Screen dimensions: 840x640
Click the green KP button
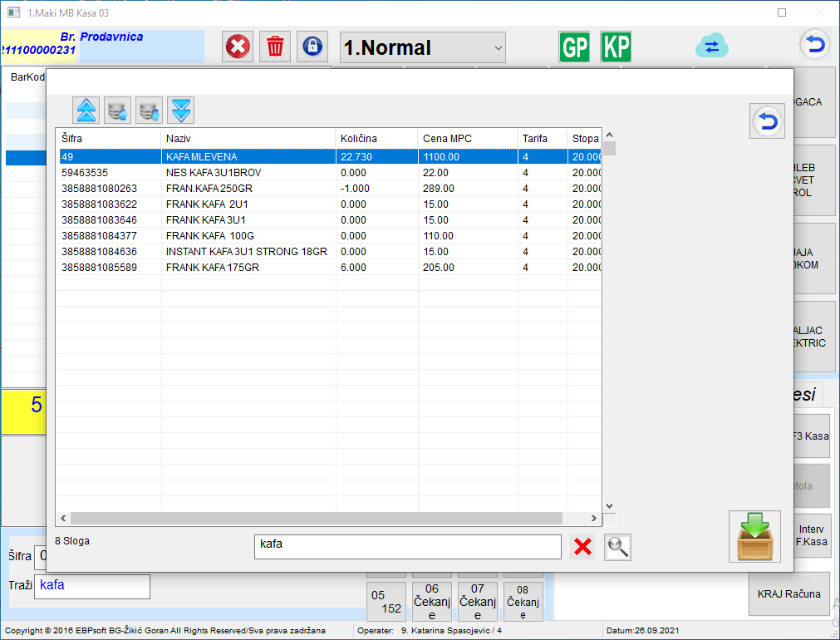[616, 47]
